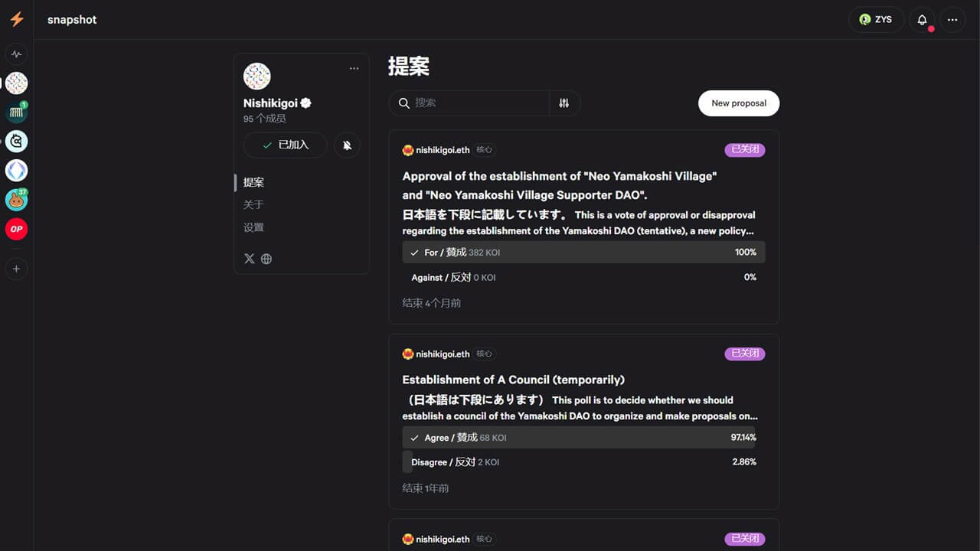Expand the Nishikigoi space options menu
Viewport: 980px width, 551px height.
pyautogui.click(x=354, y=69)
